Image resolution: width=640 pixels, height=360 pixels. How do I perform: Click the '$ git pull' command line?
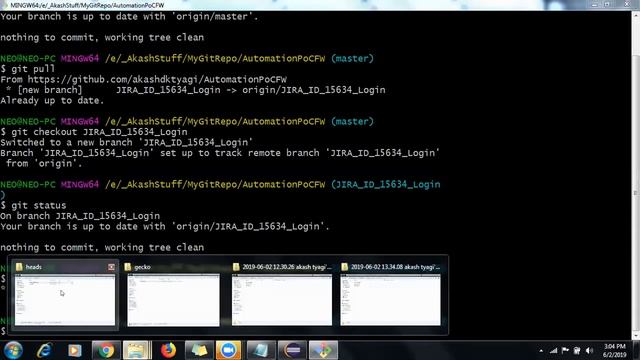point(28,69)
